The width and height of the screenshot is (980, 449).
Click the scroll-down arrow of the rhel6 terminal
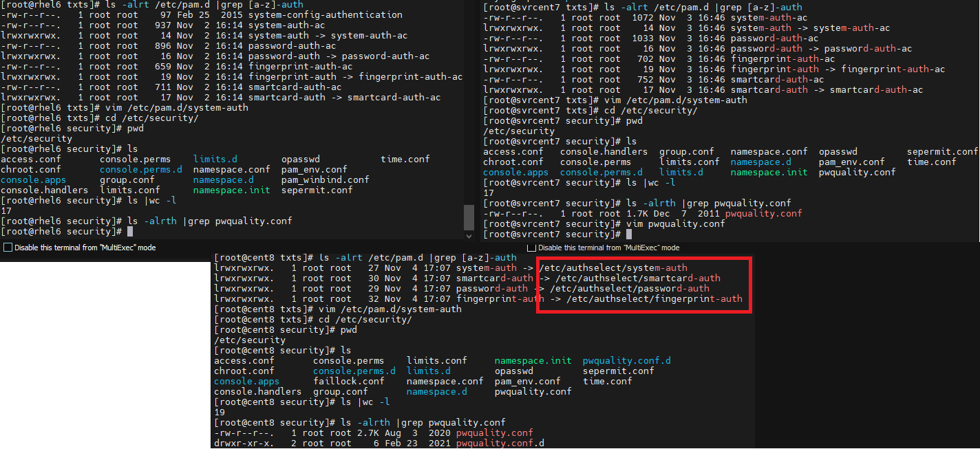469,236
